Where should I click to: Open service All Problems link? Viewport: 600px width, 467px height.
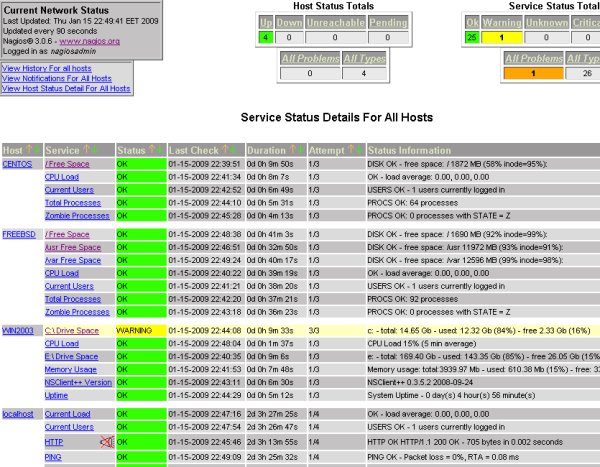(x=534, y=59)
